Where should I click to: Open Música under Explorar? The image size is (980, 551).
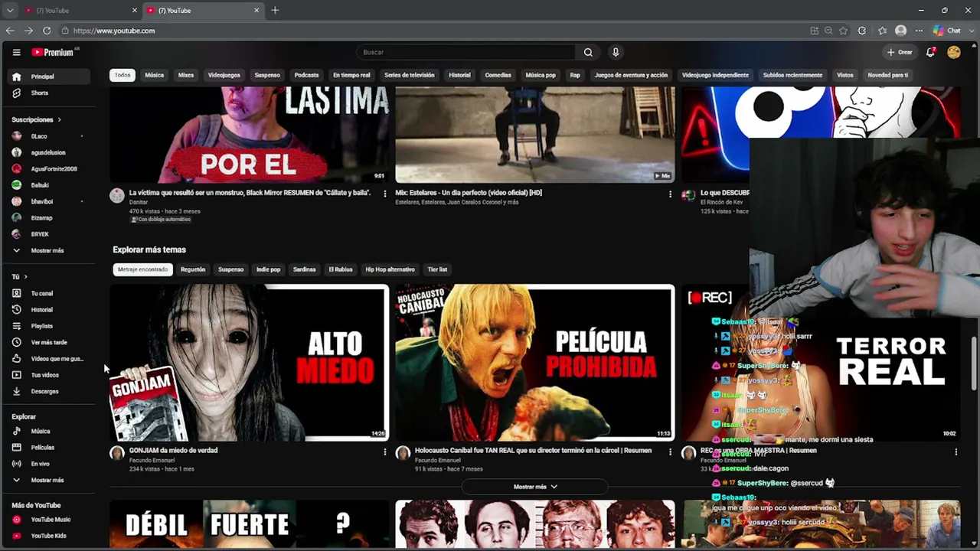point(50,431)
